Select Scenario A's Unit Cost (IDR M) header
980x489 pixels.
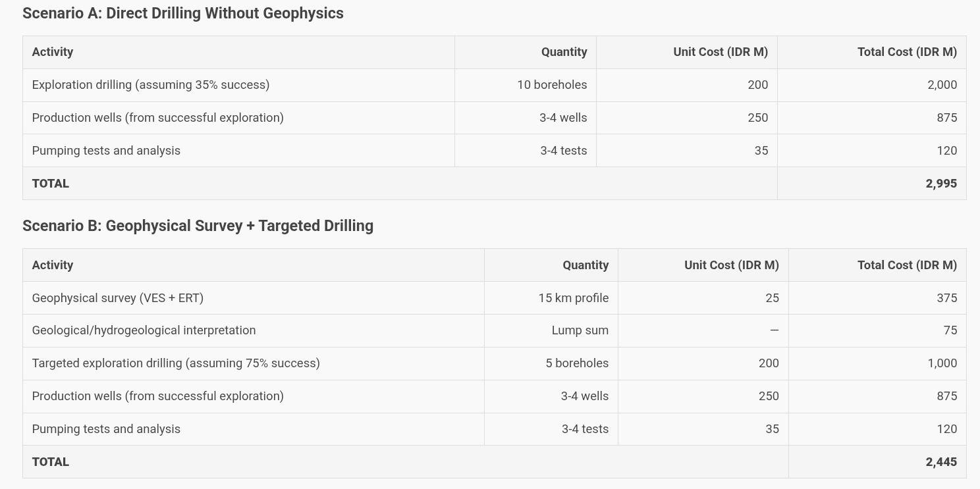(x=721, y=52)
